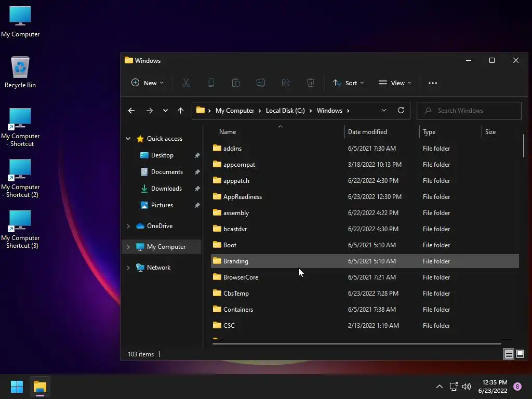This screenshot has width=532, height=399.
Task: Click the vertical scrollbar thumb
Action: pyautogui.click(x=524, y=146)
